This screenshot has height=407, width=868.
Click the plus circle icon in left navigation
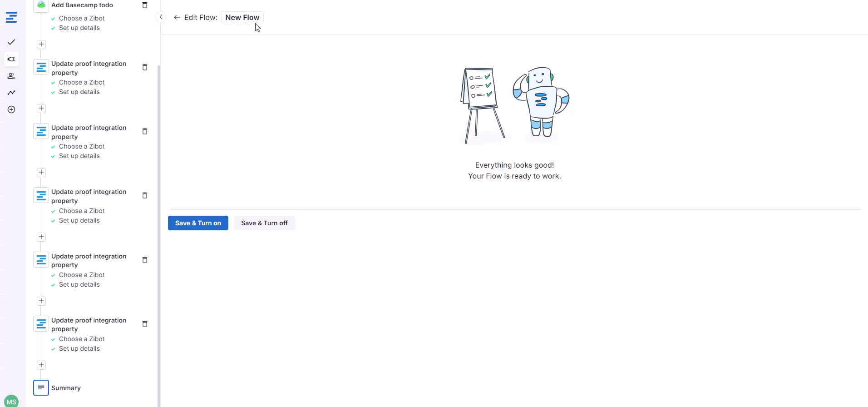tap(11, 109)
